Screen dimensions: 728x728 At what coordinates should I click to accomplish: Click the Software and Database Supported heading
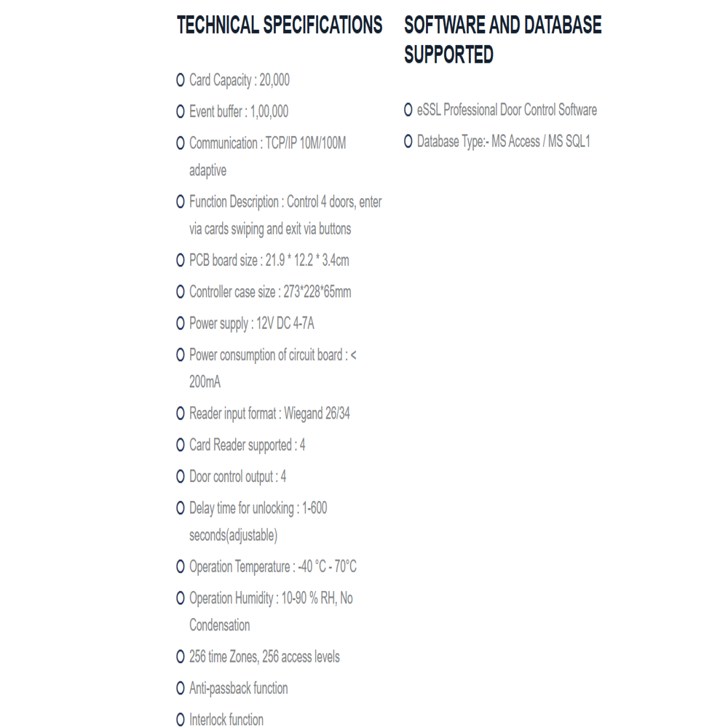tap(503, 39)
